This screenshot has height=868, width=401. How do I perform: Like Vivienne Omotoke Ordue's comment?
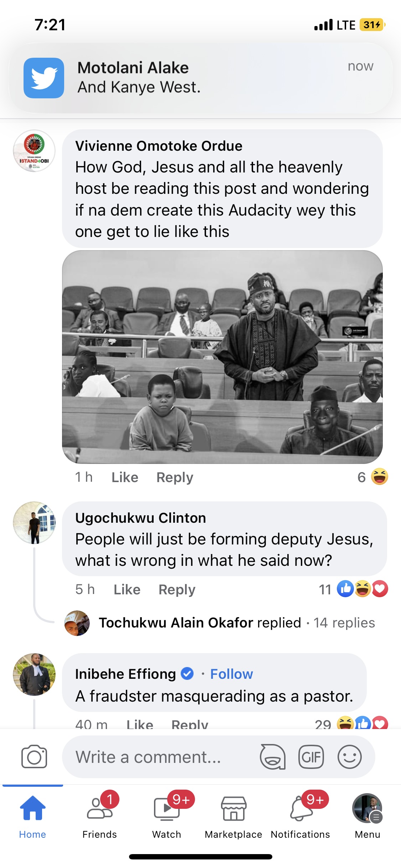(x=125, y=477)
